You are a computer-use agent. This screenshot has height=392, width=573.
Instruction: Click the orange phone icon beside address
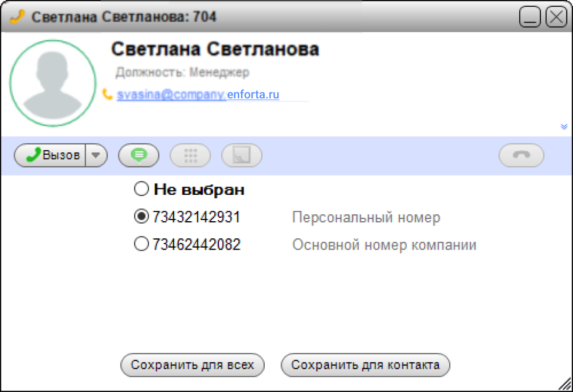tap(108, 94)
